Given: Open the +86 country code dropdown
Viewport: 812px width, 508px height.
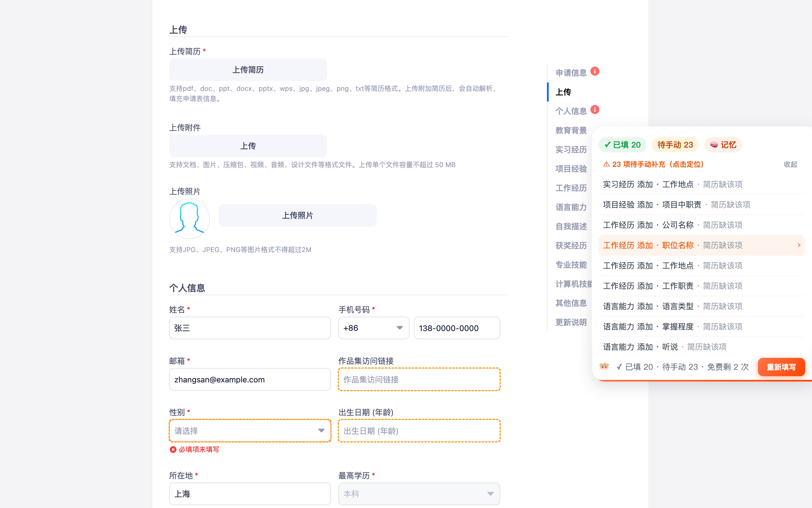Looking at the screenshot, I should 374,328.
